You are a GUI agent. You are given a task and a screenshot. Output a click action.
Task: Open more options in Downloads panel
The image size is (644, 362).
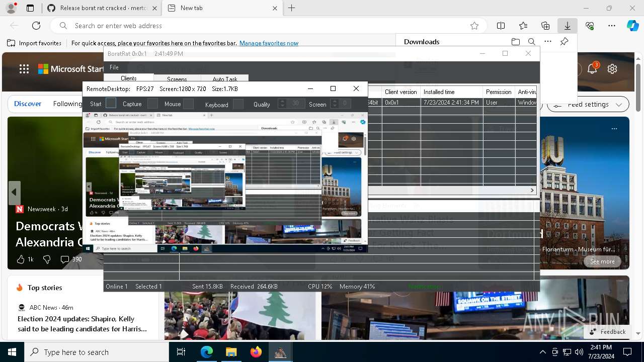click(x=548, y=42)
